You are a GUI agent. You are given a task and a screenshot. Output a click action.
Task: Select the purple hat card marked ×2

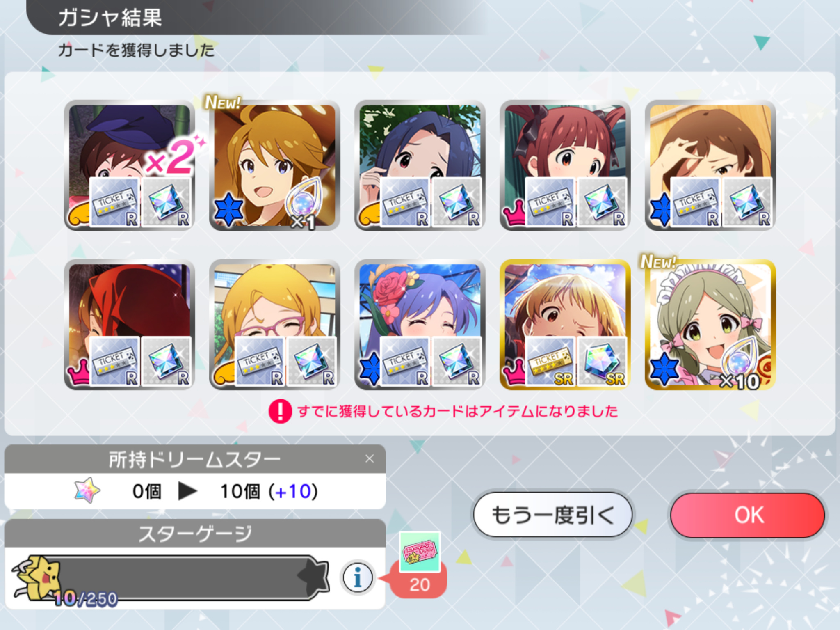click(129, 165)
